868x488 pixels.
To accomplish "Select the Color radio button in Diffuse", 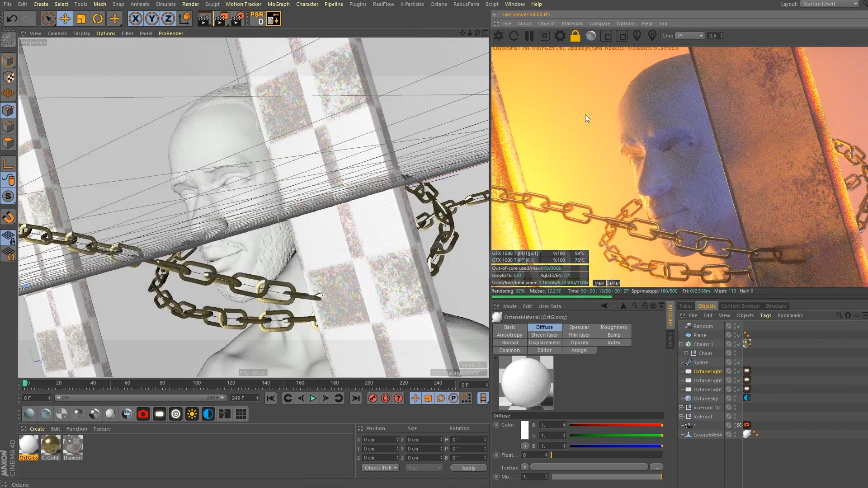I will point(496,425).
